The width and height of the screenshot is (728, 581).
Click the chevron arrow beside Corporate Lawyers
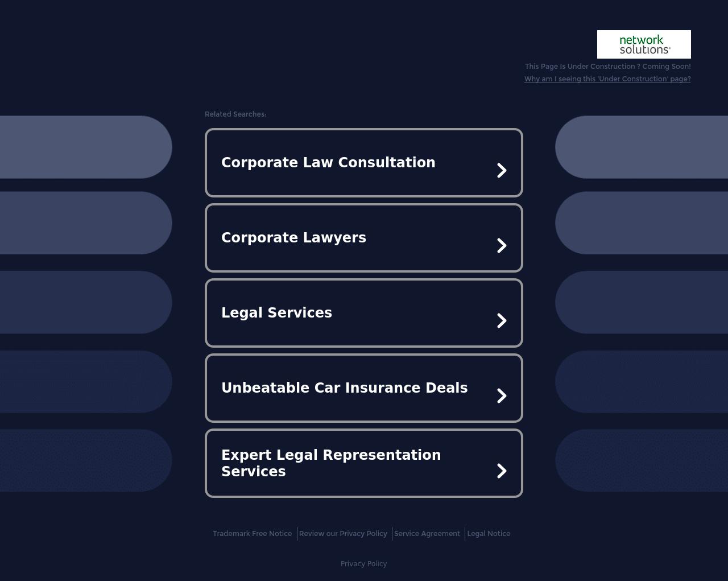(x=502, y=245)
